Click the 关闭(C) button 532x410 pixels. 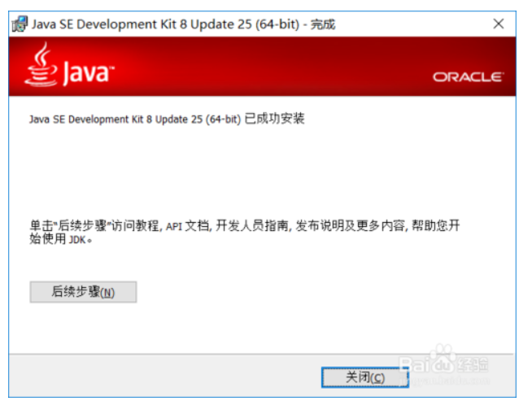[365, 377]
